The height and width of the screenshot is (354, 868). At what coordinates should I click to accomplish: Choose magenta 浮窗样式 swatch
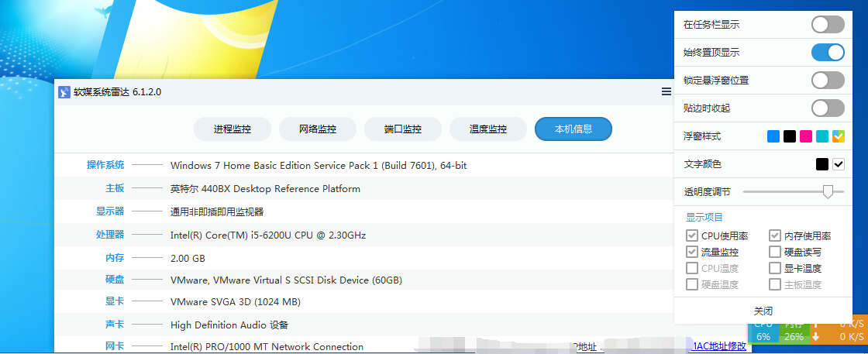coord(806,136)
